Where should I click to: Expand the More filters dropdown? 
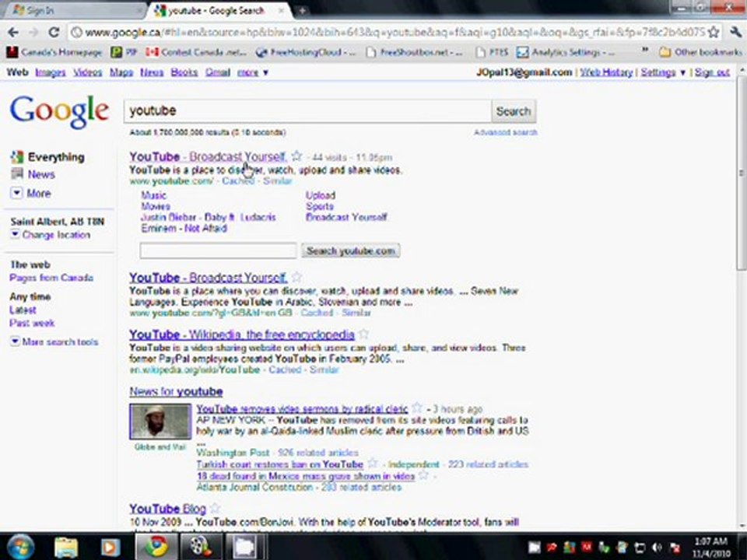tap(16, 193)
